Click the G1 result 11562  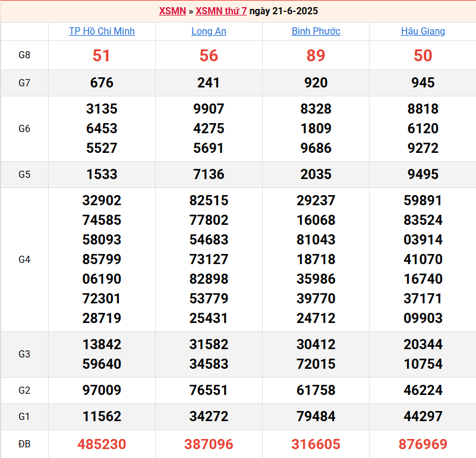pyautogui.click(x=102, y=416)
